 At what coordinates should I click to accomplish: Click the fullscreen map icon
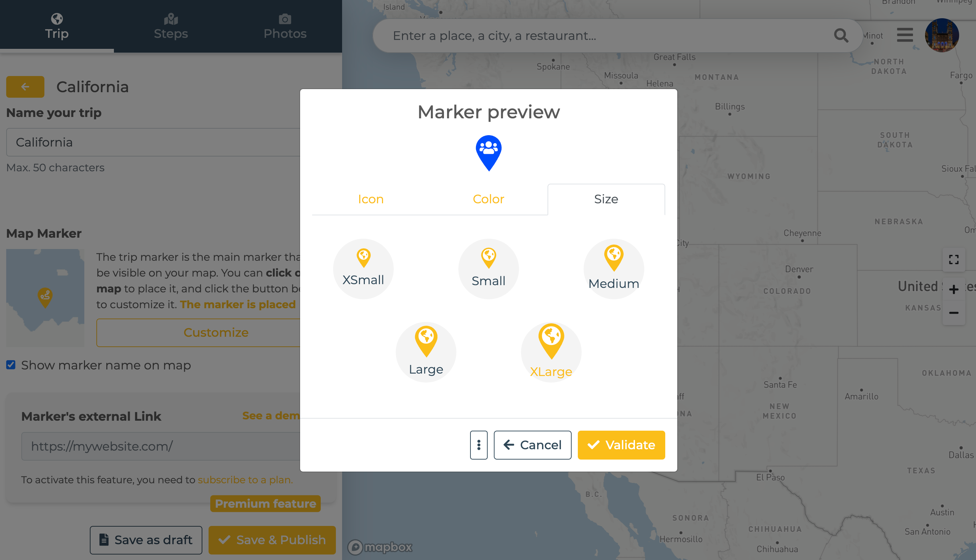pos(953,260)
